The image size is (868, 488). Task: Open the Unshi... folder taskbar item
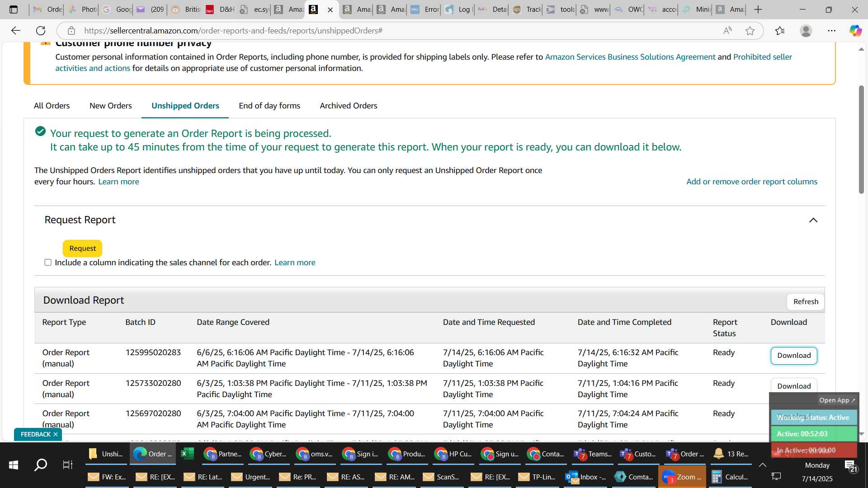pyautogui.click(x=106, y=454)
